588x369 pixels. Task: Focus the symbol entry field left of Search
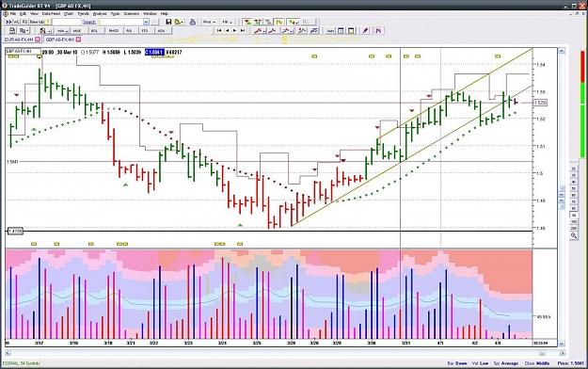click(67, 22)
